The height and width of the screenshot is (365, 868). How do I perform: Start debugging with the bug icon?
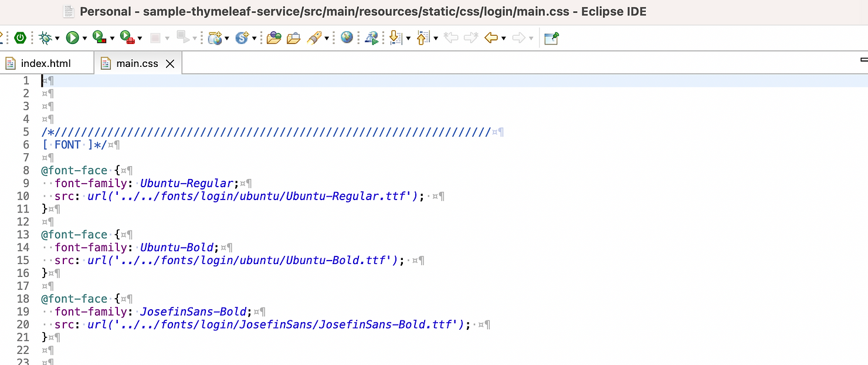(x=45, y=38)
